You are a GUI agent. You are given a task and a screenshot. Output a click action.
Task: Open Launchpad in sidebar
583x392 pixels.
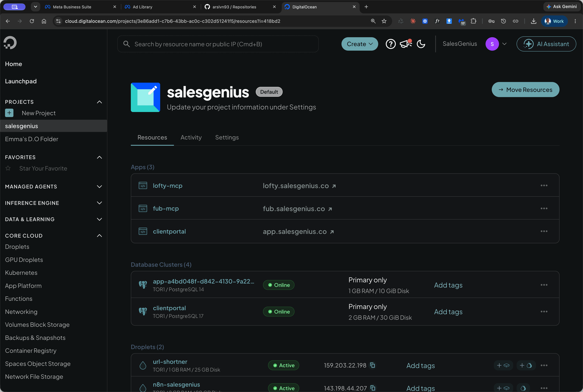pos(21,81)
